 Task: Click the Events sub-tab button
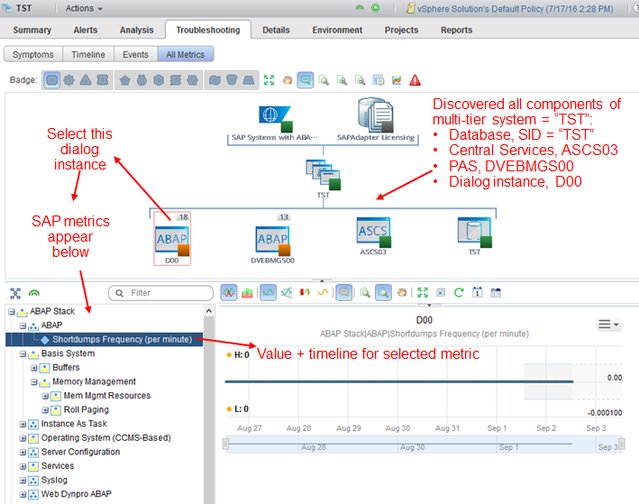[x=136, y=55]
